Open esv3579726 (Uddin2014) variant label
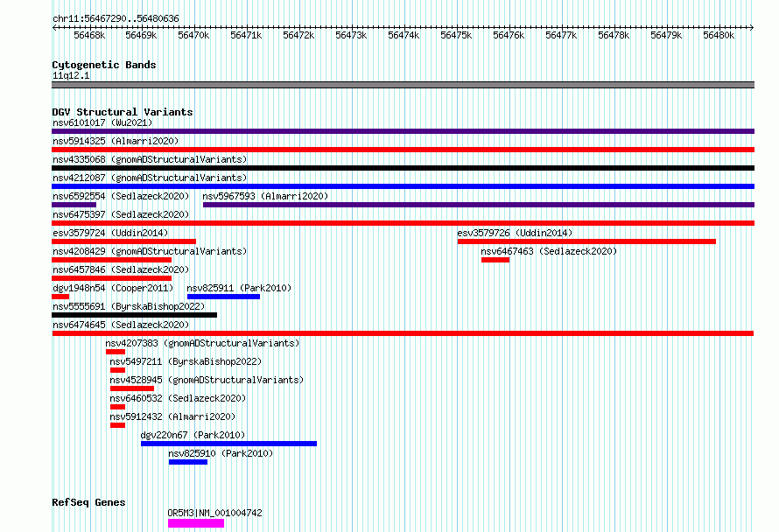 coord(515,233)
